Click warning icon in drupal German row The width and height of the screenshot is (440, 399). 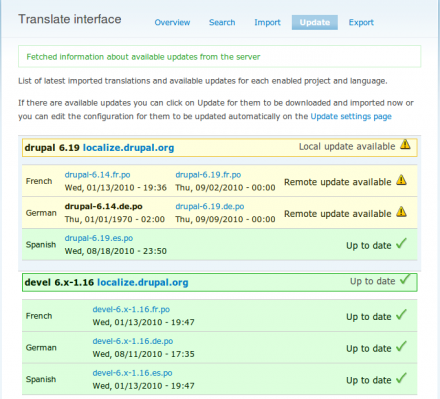tap(401, 211)
